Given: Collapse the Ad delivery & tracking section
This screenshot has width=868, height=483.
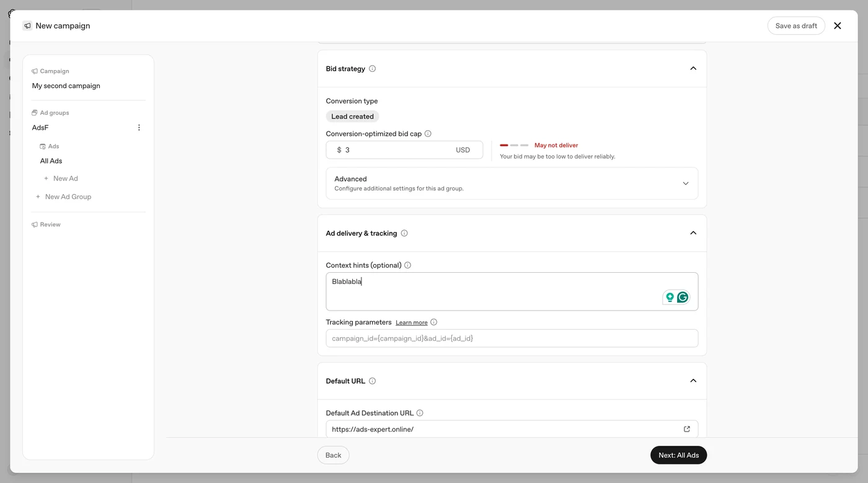Looking at the screenshot, I should [693, 233].
